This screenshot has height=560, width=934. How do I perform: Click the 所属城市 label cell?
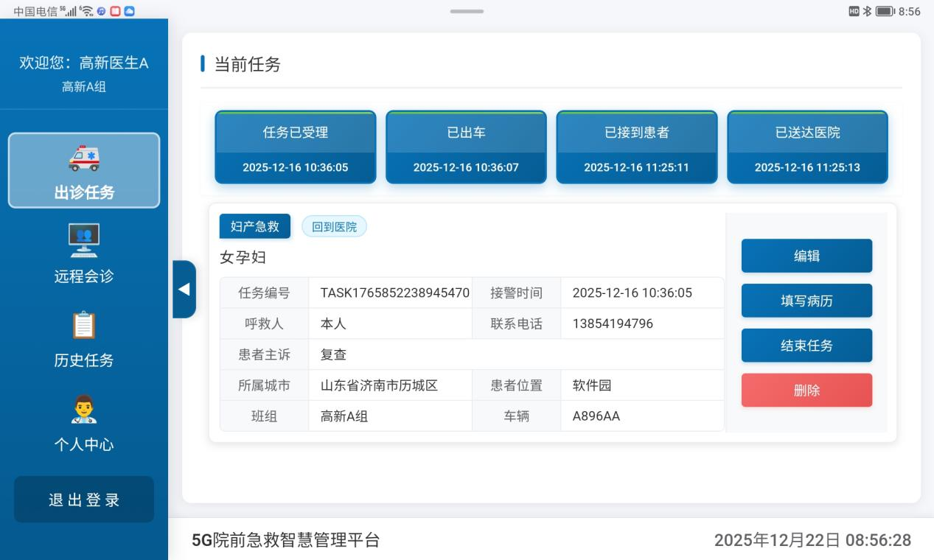click(264, 385)
